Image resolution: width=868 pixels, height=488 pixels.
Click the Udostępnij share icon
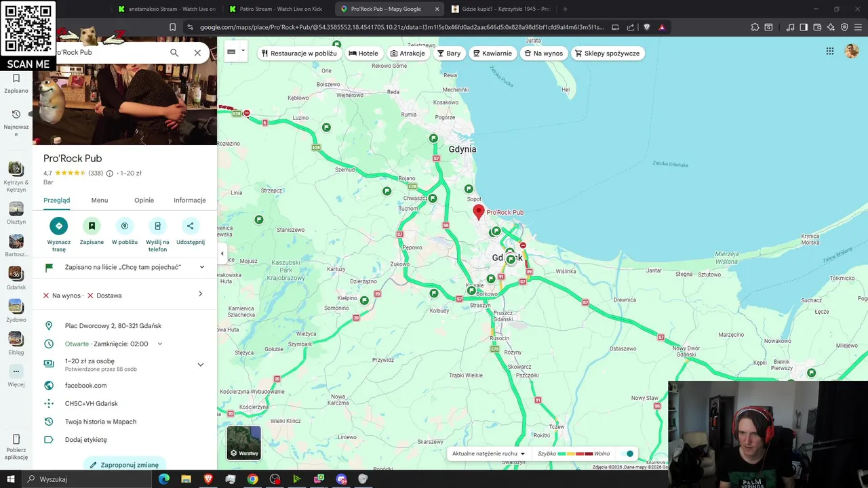191,226
